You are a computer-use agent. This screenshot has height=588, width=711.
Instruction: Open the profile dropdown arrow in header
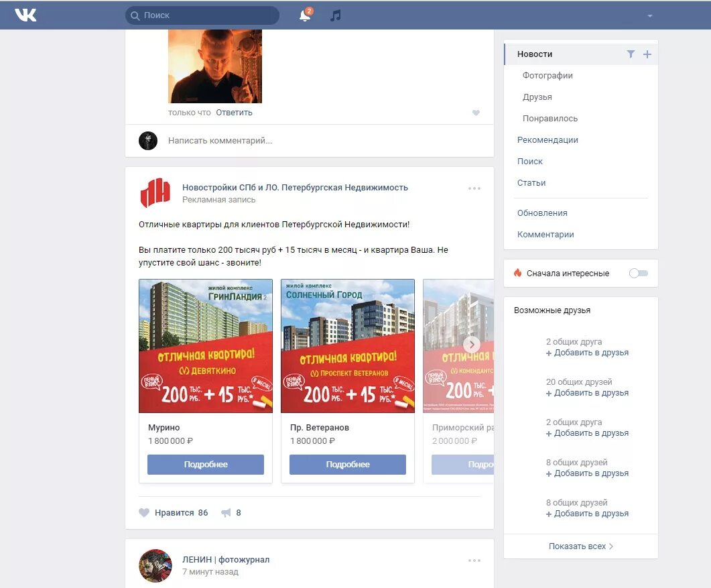coord(650,16)
